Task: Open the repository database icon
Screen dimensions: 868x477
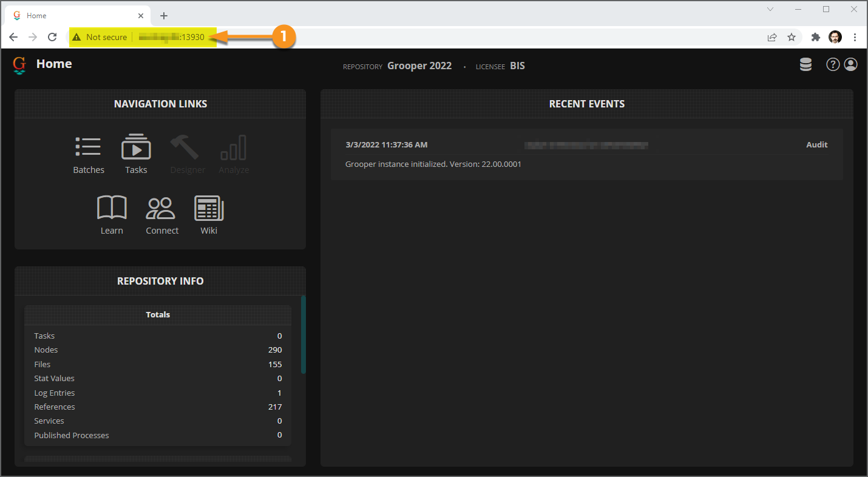Action: 805,64
